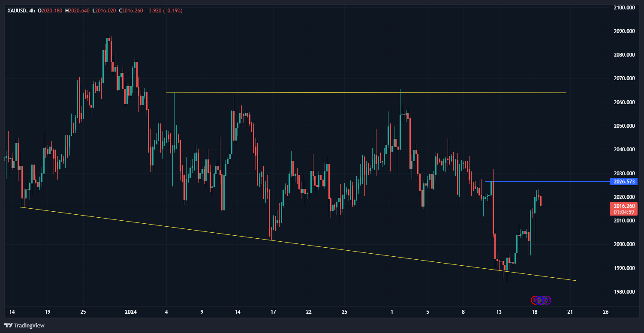Viewport: 644px width, 333px height.
Task: Click the 2030.000 price scale label
Action: 623,173
